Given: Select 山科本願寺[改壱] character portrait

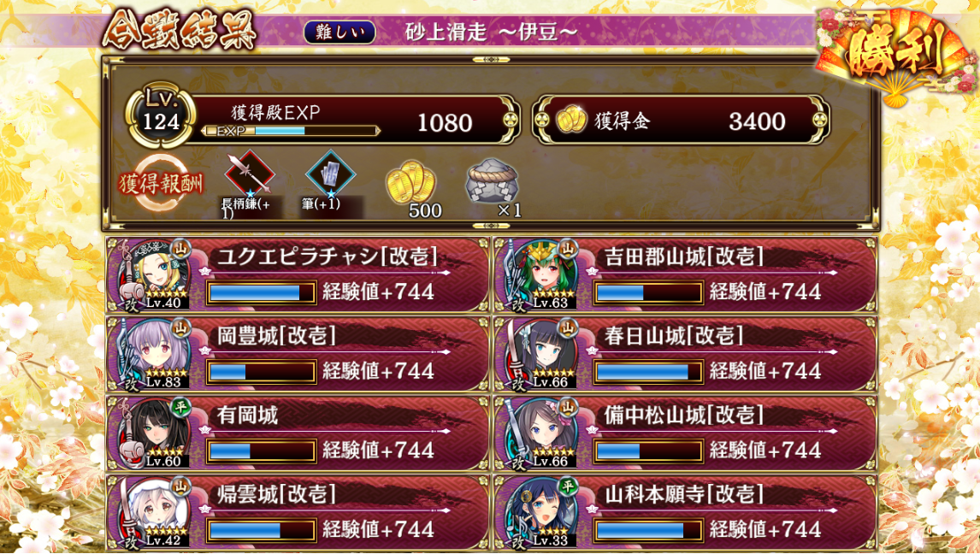Looking at the screenshot, I should pos(539,513).
